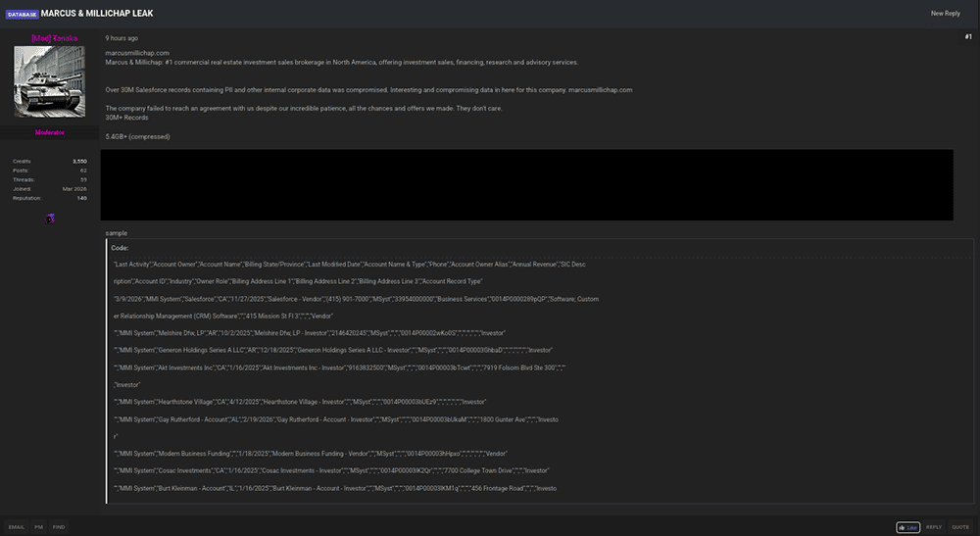Click the Generon Holdings Series A LLC line
The width and height of the screenshot is (980, 536).
pyautogui.click(x=333, y=351)
